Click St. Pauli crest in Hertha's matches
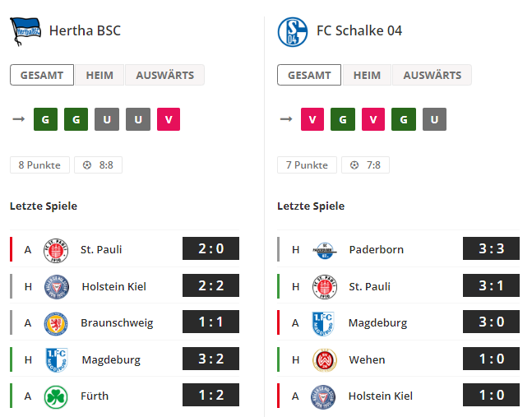 (56, 250)
